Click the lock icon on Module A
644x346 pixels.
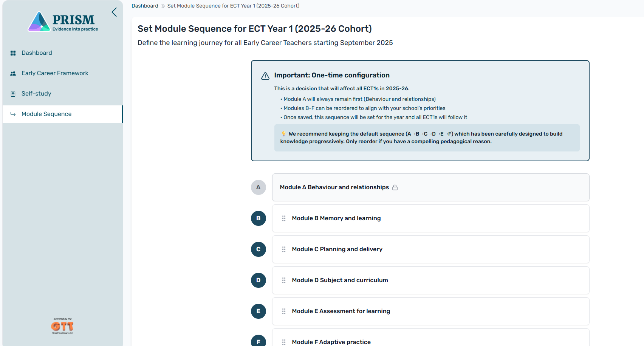click(x=395, y=187)
